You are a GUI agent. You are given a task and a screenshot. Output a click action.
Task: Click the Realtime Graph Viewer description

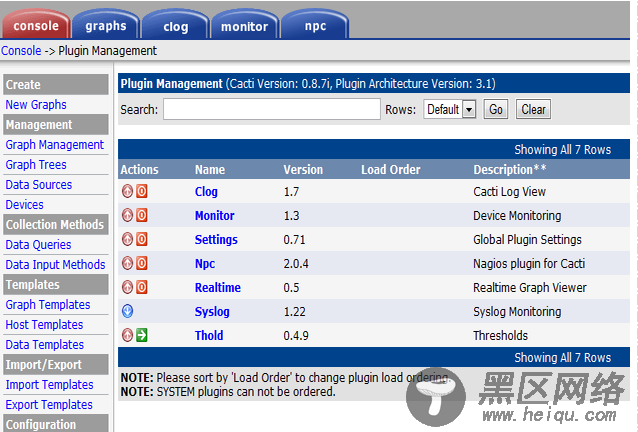pyautogui.click(x=530, y=288)
